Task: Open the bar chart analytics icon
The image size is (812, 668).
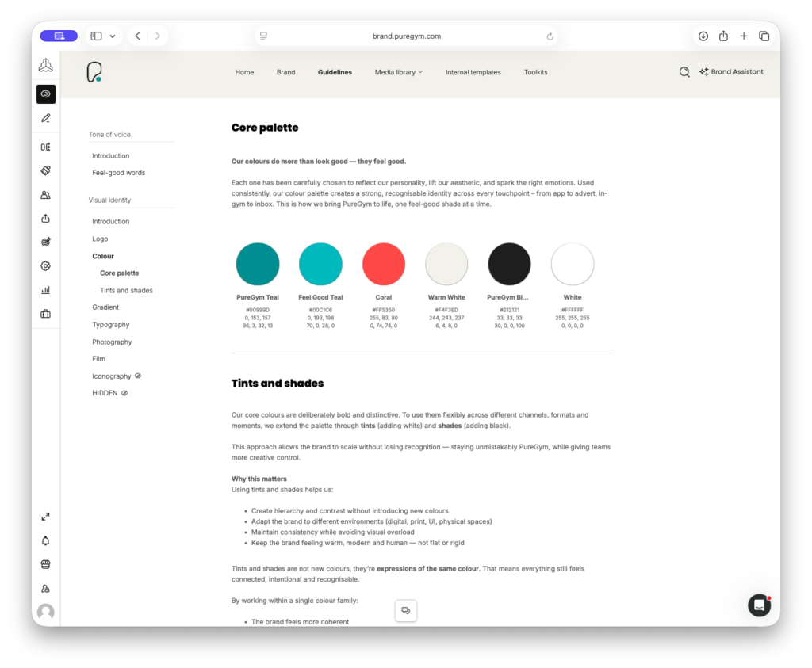Action: pyautogui.click(x=46, y=290)
